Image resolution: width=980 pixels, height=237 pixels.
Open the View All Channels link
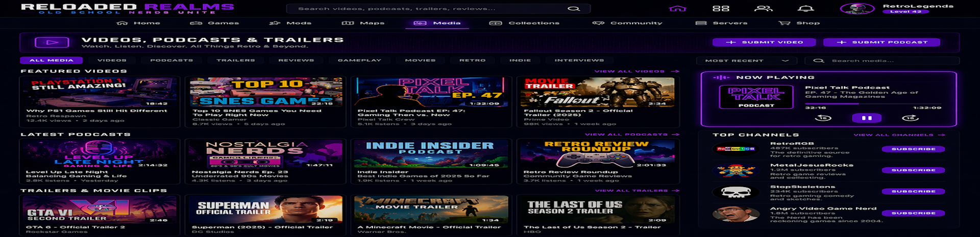[x=899, y=135]
